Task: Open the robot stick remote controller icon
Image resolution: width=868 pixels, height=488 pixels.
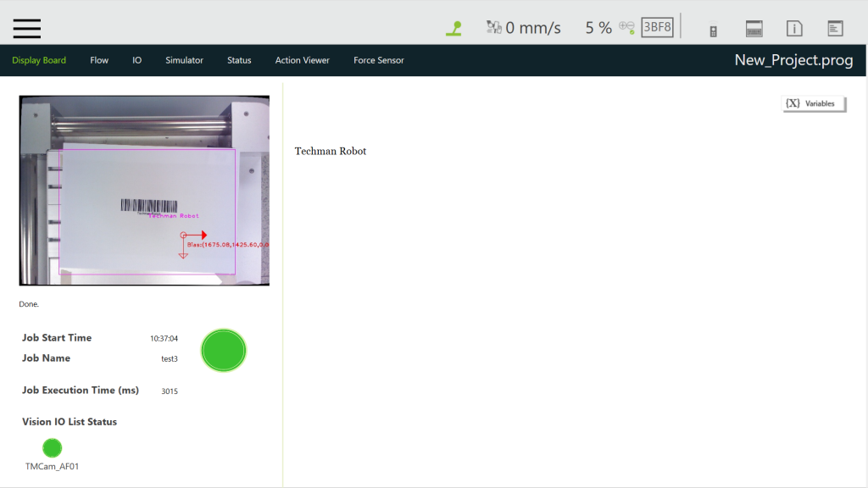Action: coord(713,30)
